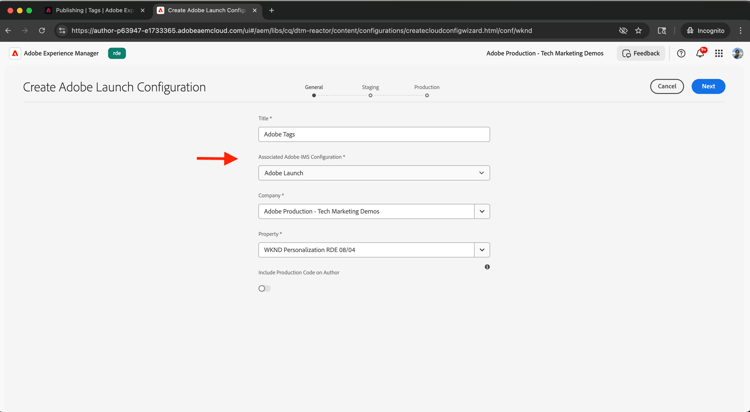This screenshot has height=412, width=750.
Task: Go to Production wizard step
Action: pyautogui.click(x=427, y=90)
